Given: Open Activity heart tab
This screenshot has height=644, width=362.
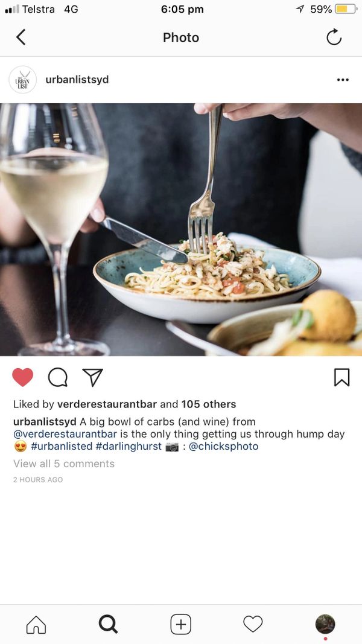Looking at the screenshot, I should coord(253,624).
